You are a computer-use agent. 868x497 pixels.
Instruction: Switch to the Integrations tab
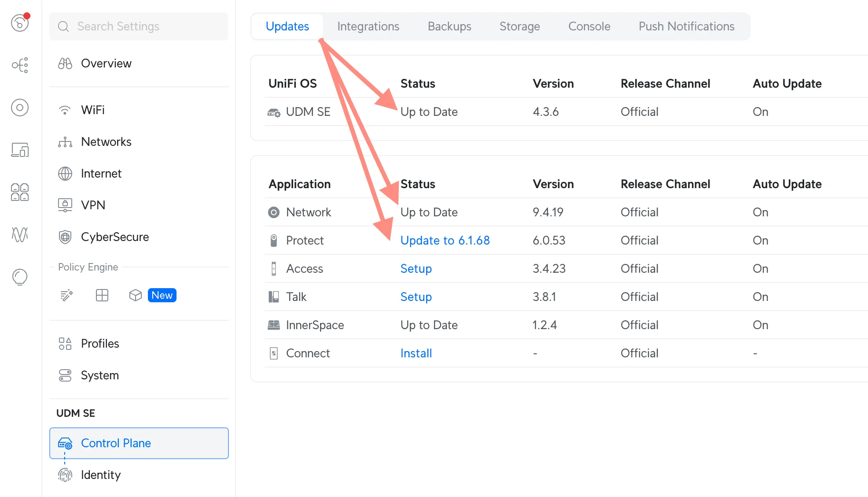click(x=368, y=26)
